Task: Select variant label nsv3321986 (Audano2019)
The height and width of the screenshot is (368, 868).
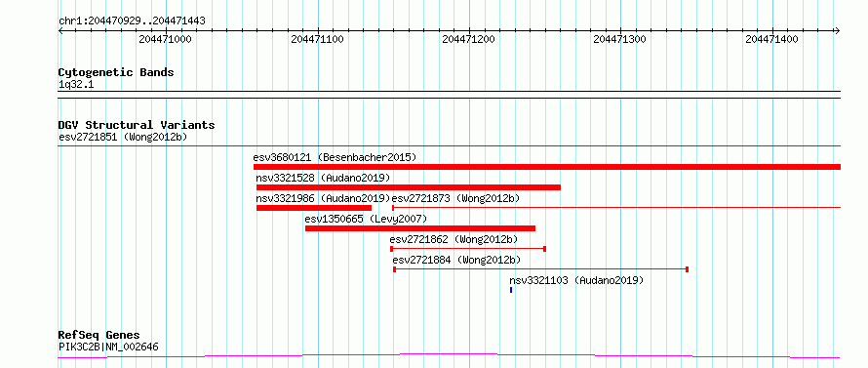Action: (x=323, y=198)
